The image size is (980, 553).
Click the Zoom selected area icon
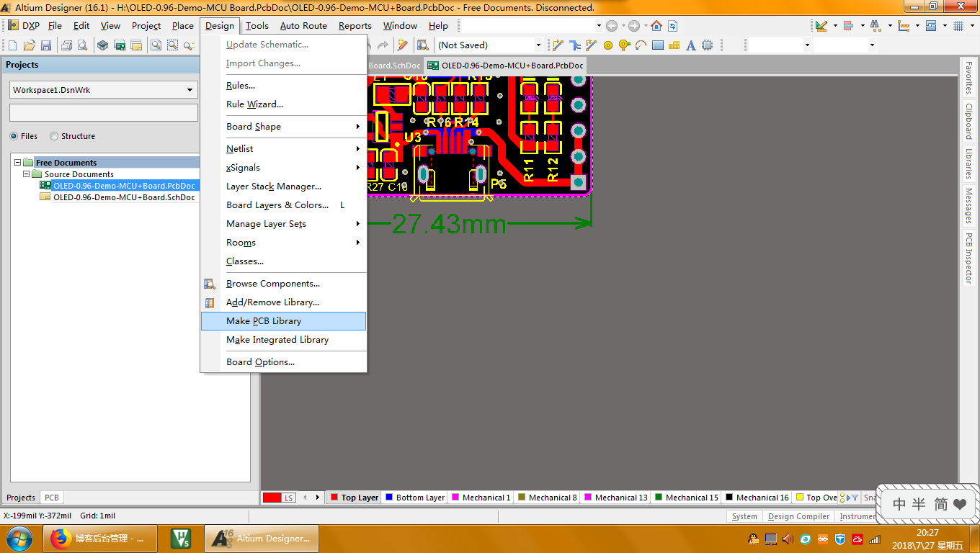click(172, 45)
